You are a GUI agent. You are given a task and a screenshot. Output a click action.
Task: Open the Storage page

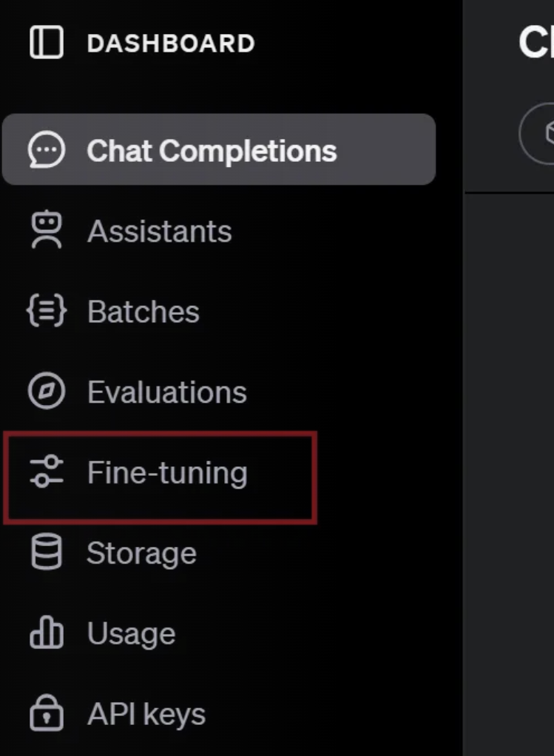click(141, 553)
